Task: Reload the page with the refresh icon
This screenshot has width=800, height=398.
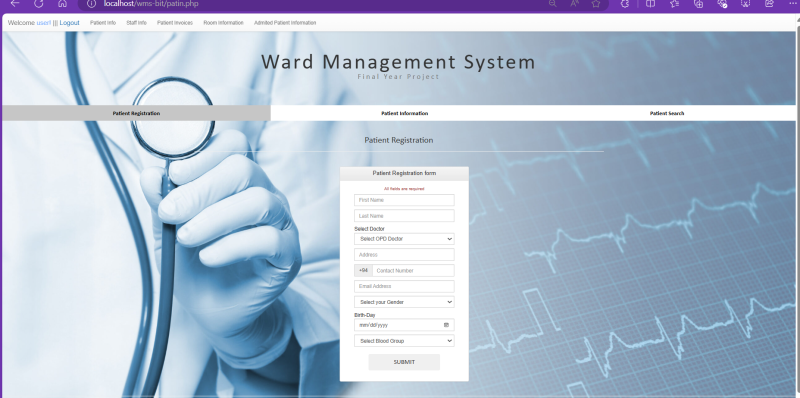Action: click(x=39, y=4)
